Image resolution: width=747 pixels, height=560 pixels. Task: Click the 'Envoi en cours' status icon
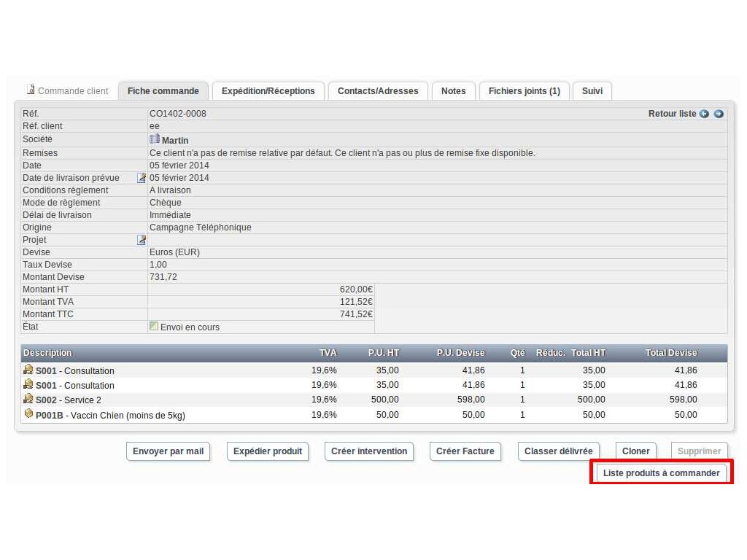click(x=154, y=327)
